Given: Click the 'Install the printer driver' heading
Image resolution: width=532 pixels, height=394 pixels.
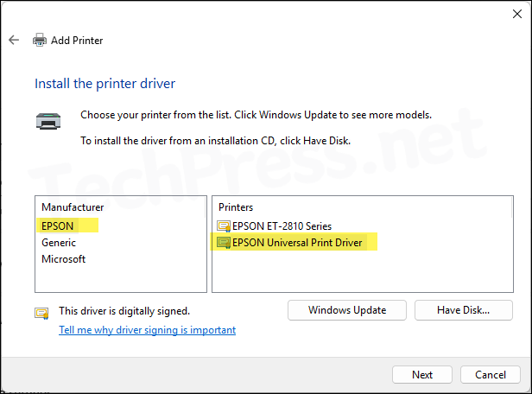Looking at the screenshot, I should (x=104, y=84).
